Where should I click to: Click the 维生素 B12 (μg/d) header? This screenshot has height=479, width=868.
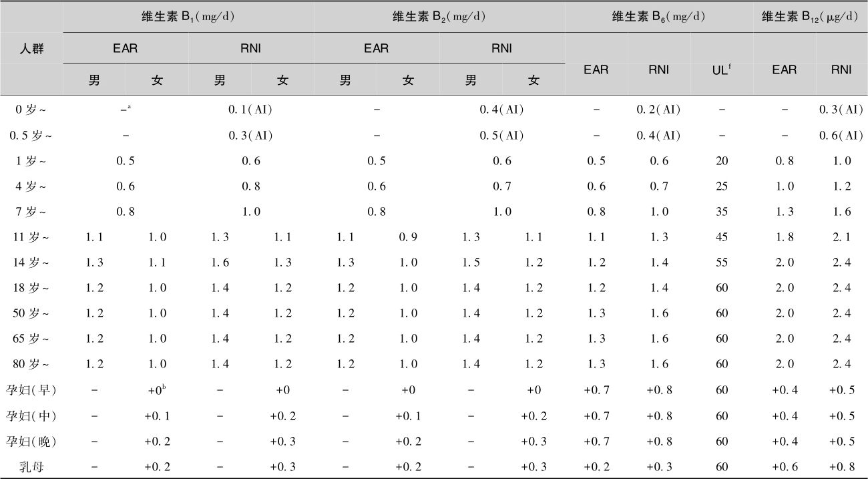(810, 17)
